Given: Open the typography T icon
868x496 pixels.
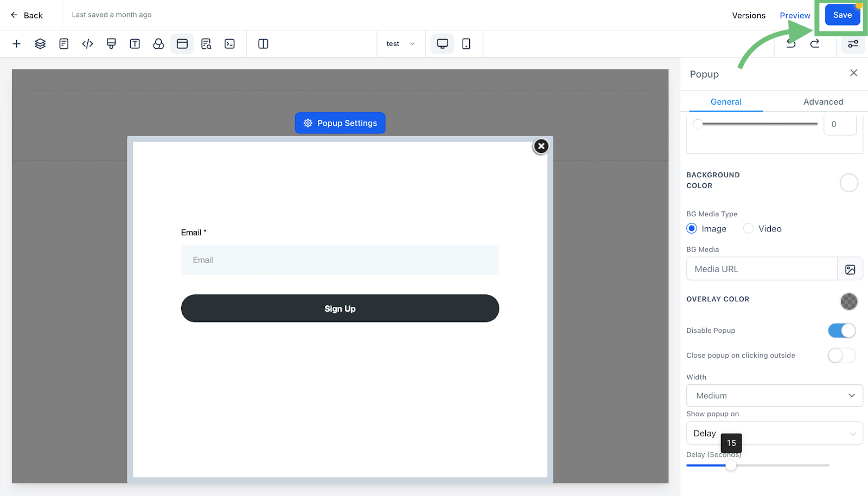Looking at the screenshot, I should pyautogui.click(x=135, y=44).
